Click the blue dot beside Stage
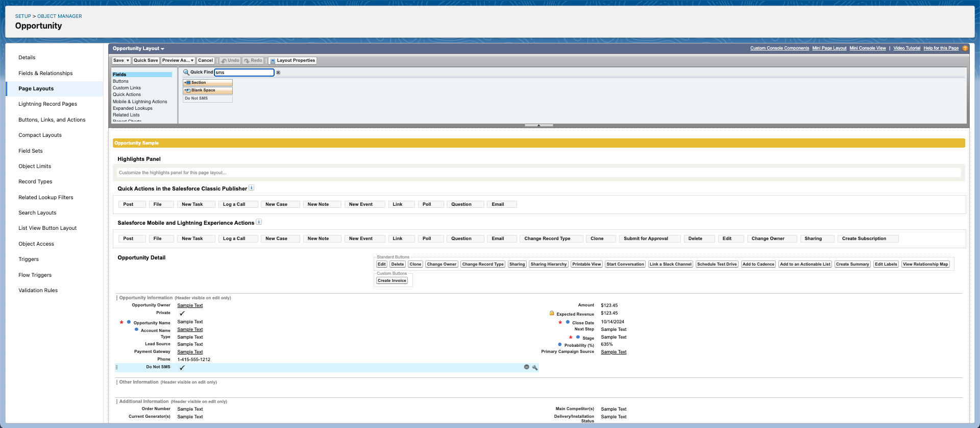Viewport: 980px width, 428px height. (x=578, y=337)
